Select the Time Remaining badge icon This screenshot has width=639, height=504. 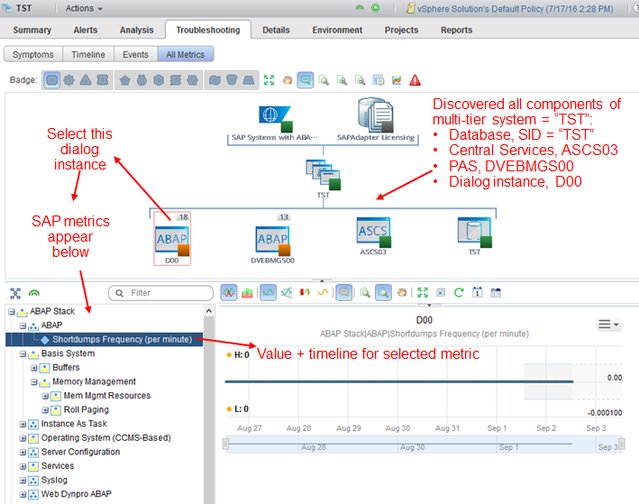[141, 80]
